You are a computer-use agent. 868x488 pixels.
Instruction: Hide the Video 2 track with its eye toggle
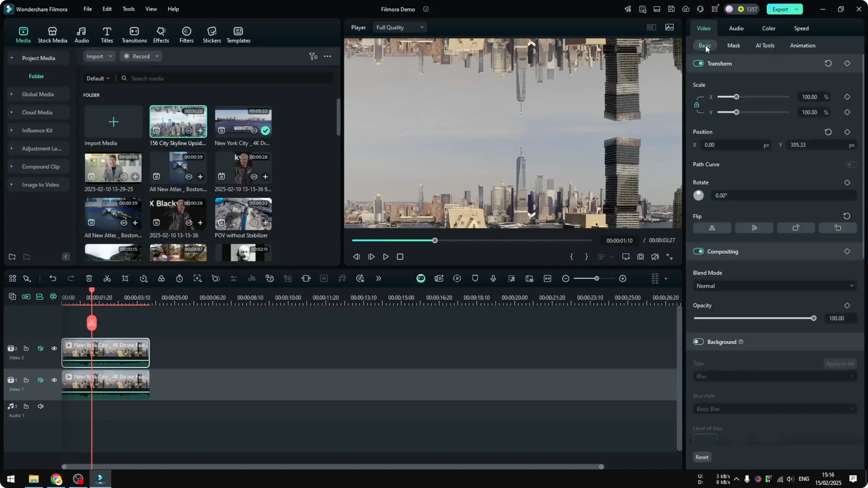coord(54,348)
